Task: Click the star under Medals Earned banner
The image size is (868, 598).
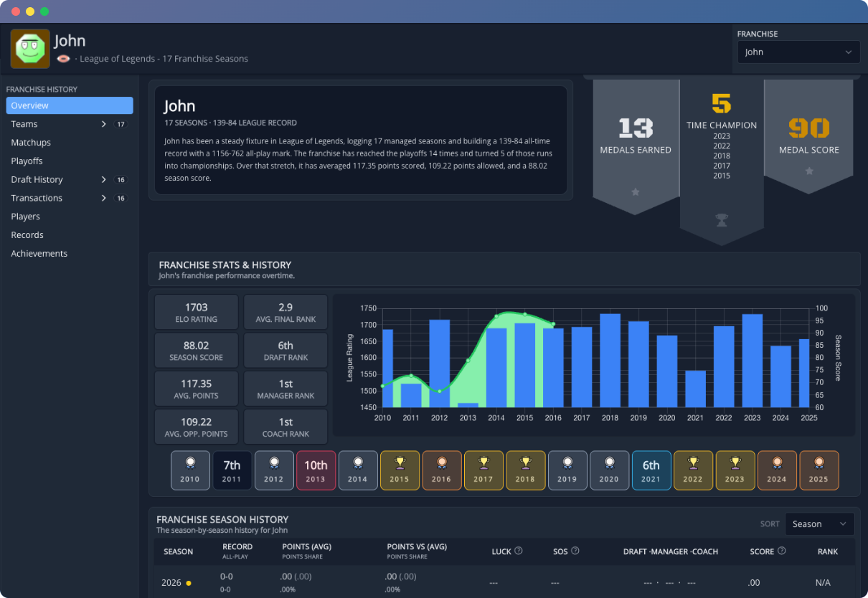Action: (x=635, y=192)
